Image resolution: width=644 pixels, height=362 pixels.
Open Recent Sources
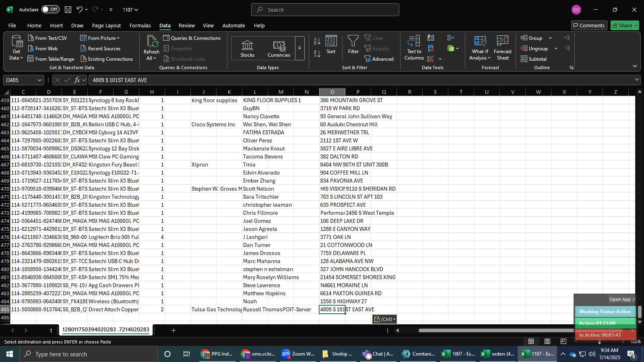(x=100, y=48)
